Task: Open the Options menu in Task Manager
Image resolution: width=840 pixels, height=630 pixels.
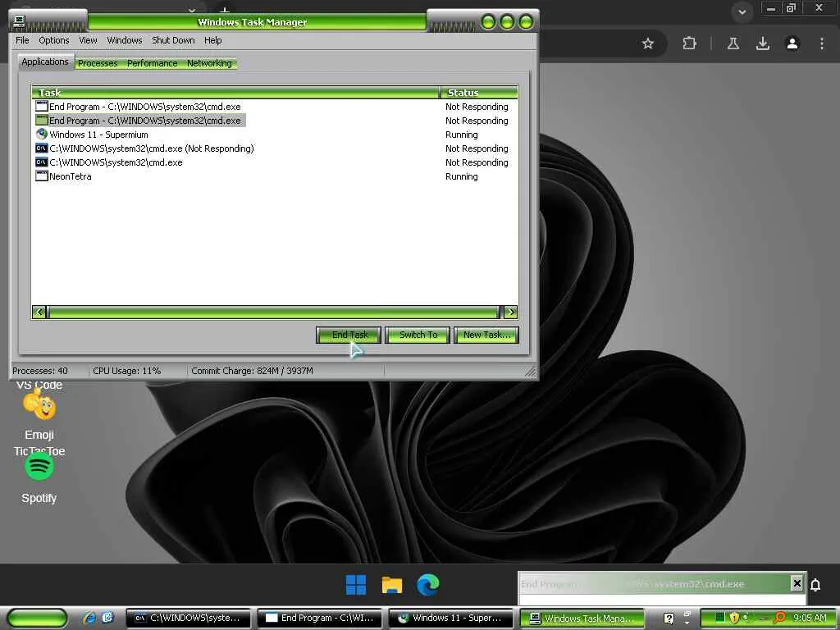Action: point(53,40)
